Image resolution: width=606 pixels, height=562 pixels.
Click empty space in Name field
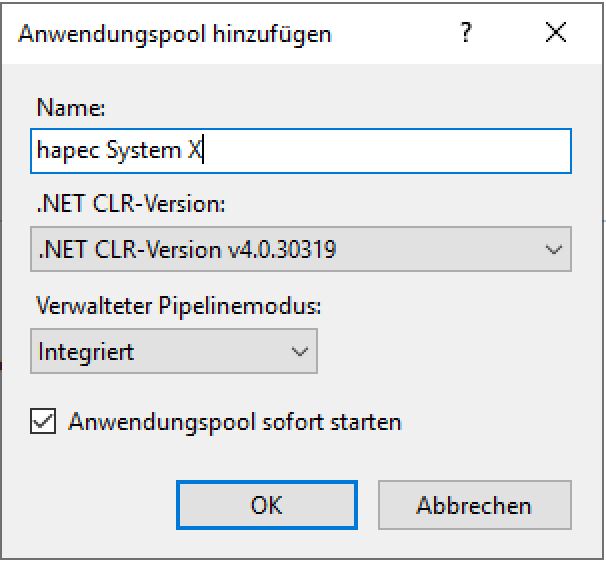click(x=400, y=150)
